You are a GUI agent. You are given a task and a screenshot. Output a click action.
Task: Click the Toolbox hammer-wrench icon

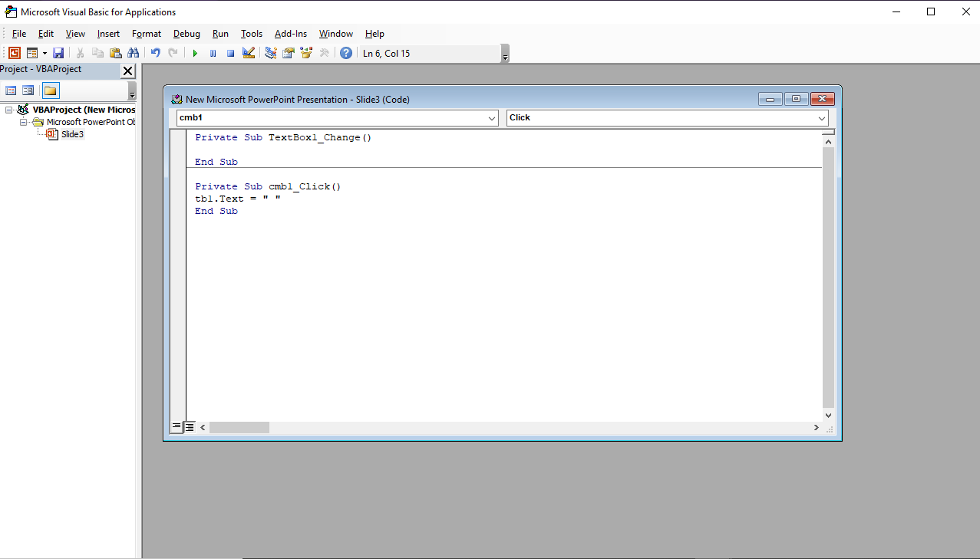(x=324, y=53)
